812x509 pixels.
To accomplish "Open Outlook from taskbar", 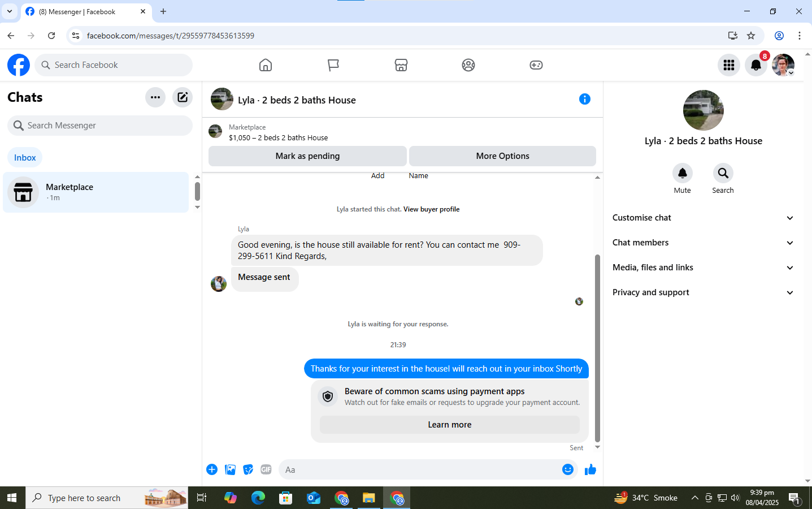I will pos(314,498).
